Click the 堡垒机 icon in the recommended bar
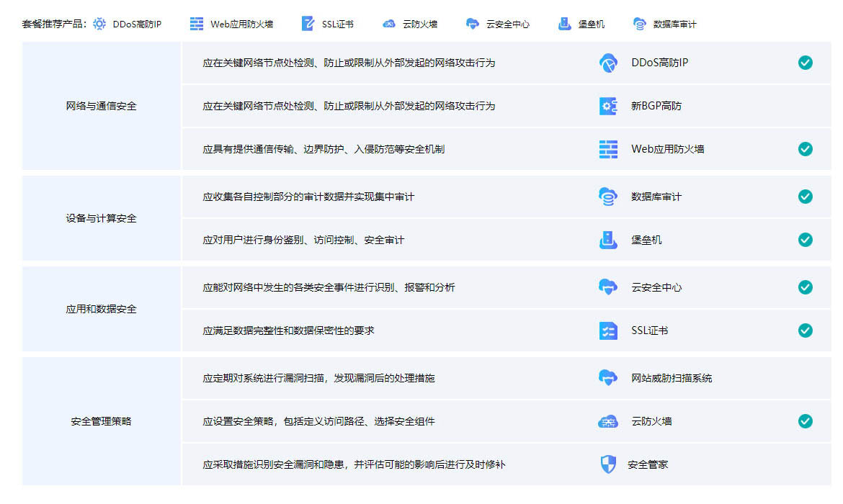Viewport: 843px width, 504px height. pos(564,24)
